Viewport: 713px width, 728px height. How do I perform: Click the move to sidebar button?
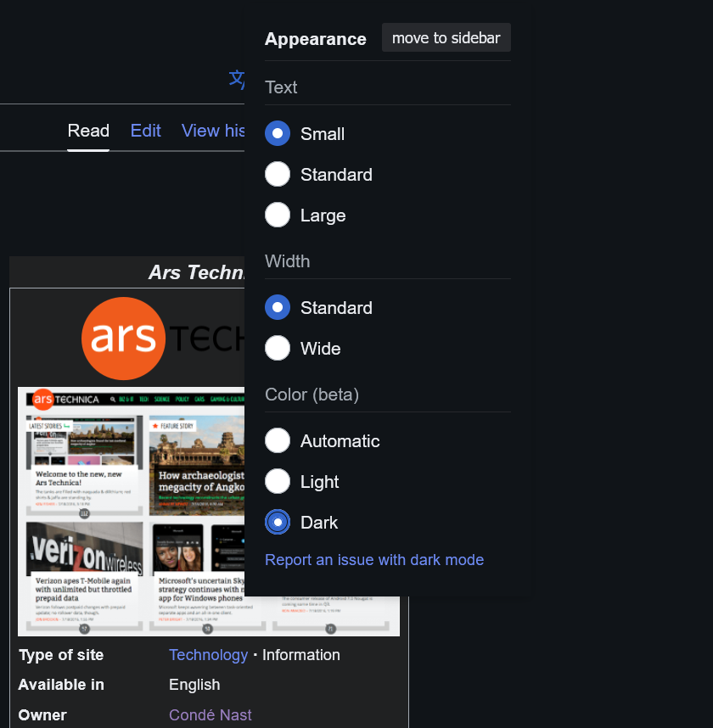coord(446,37)
